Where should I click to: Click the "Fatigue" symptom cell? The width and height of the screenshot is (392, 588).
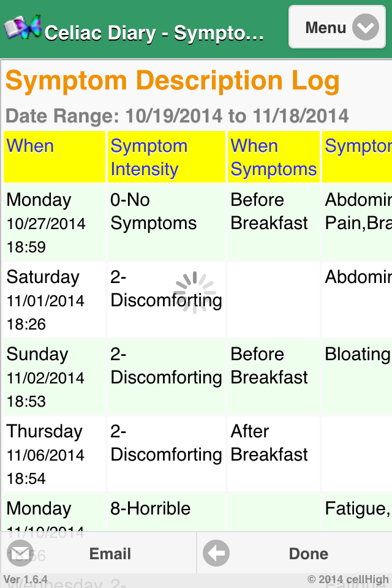(x=358, y=508)
